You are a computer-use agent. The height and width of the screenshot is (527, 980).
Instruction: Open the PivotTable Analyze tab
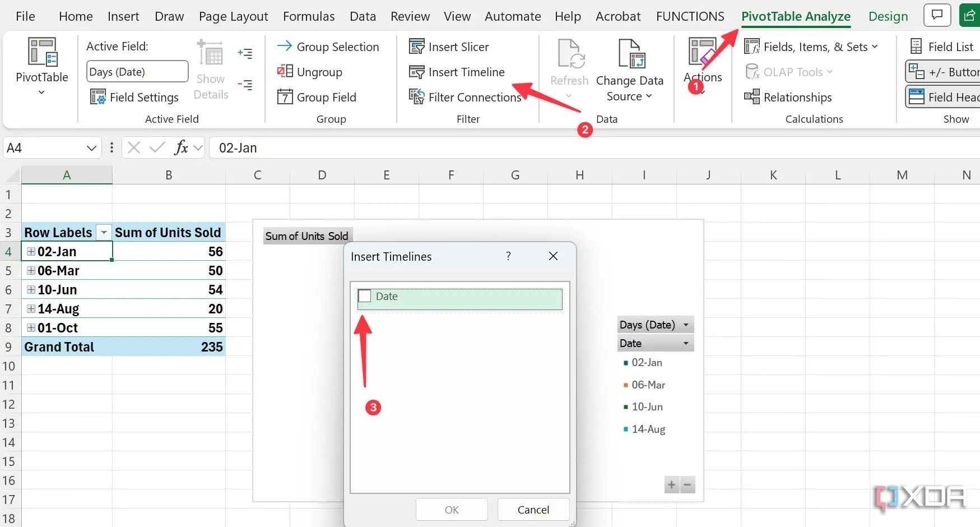(796, 16)
